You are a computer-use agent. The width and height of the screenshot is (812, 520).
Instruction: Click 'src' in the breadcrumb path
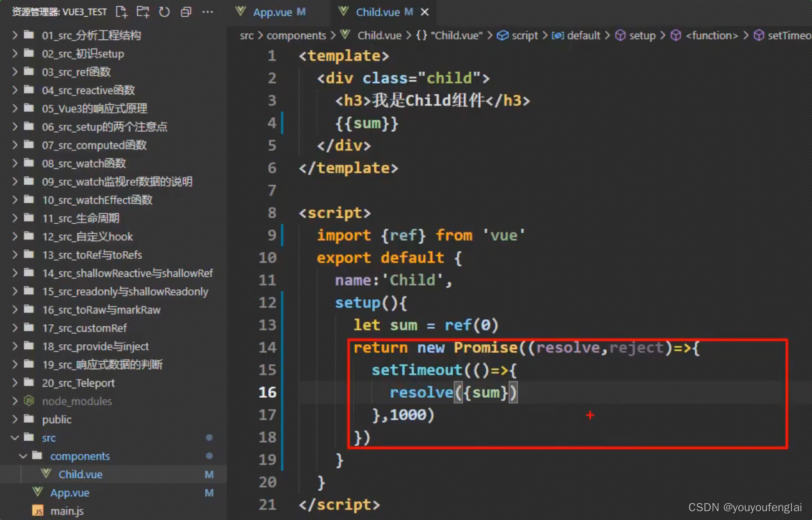click(247, 36)
